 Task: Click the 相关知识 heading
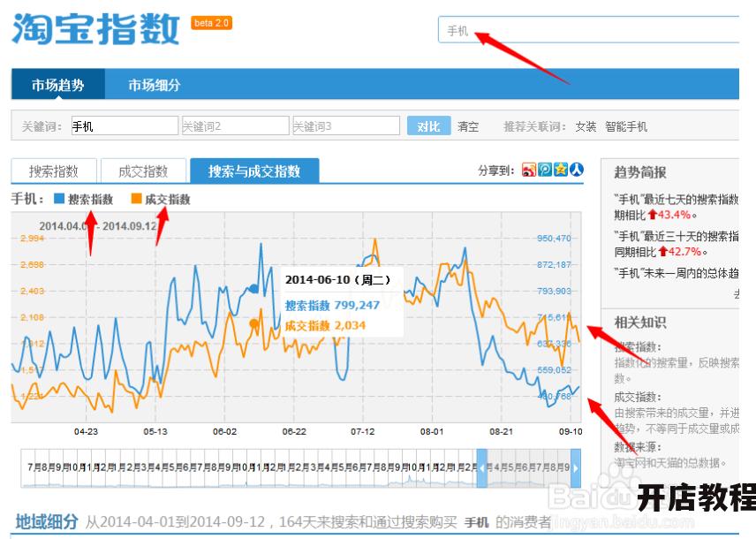[x=639, y=322]
